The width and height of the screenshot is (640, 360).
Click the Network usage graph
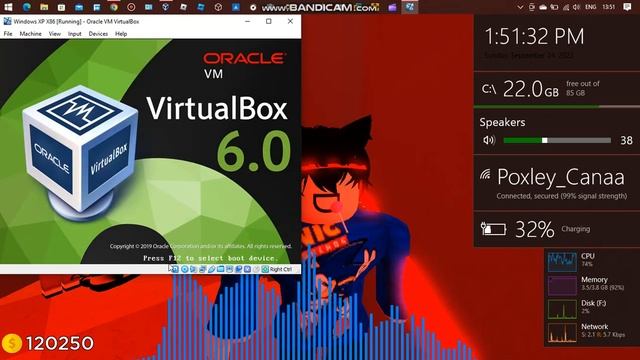click(562, 332)
